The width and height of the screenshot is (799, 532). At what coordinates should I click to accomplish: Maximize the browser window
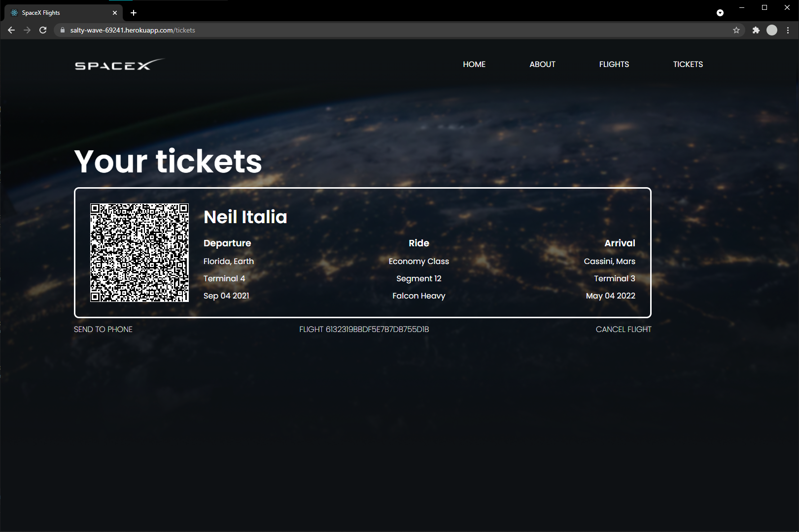tap(764, 7)
